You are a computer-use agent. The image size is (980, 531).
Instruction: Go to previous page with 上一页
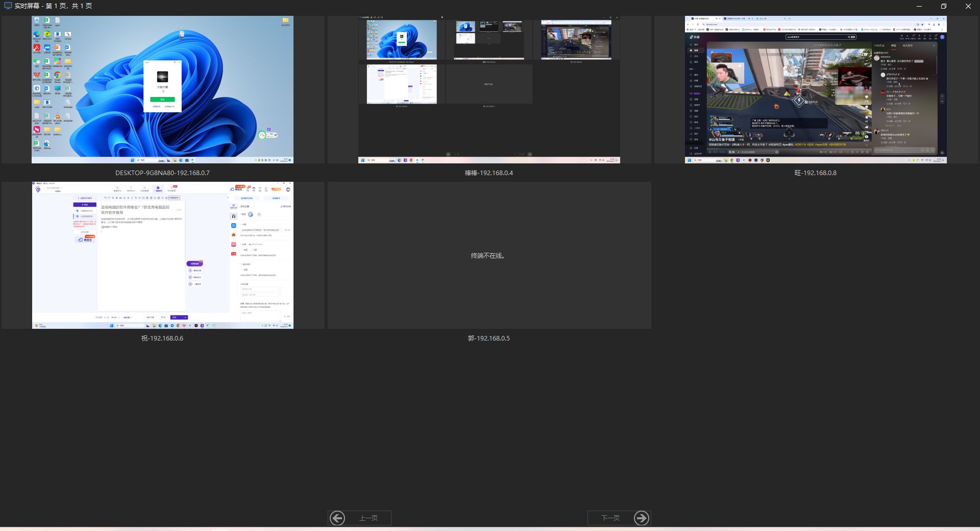pyautogui.click(x=359, y=518)
